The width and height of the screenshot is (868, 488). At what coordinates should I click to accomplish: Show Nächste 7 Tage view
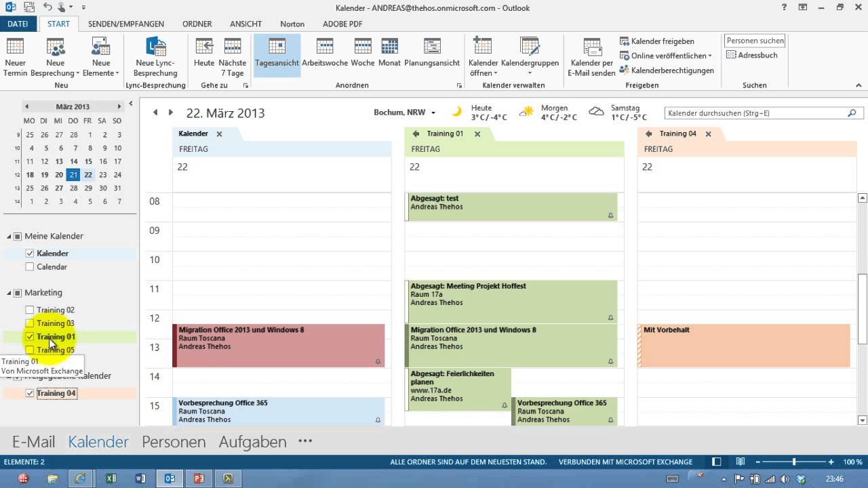[x=232, y=58]
